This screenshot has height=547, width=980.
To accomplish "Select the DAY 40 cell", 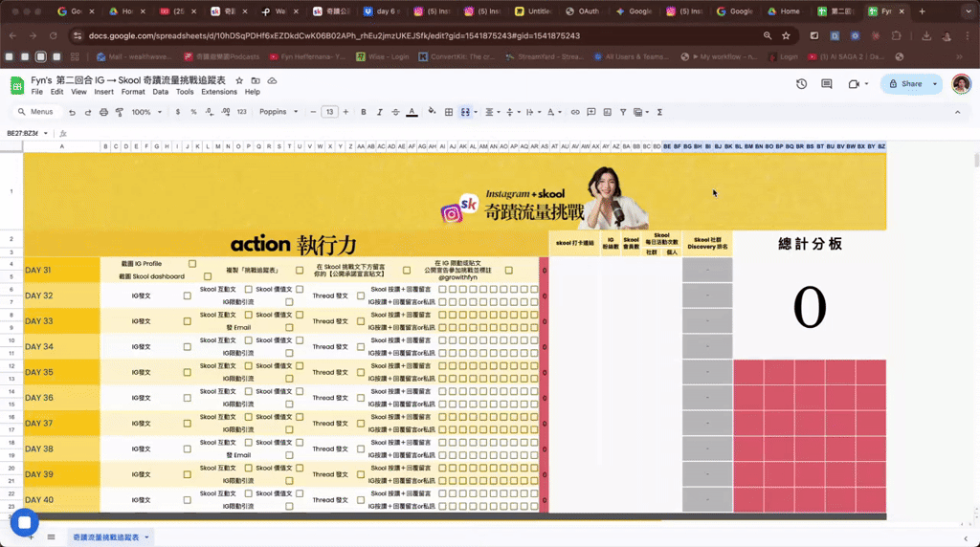I will pyautogui.click(x=62, y=500).
